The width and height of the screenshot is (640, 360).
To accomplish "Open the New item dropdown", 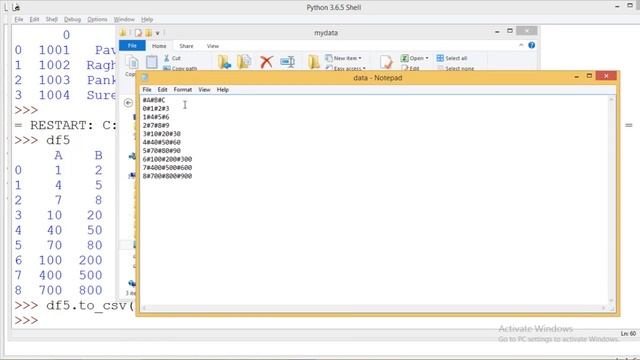I will [344, 58].
